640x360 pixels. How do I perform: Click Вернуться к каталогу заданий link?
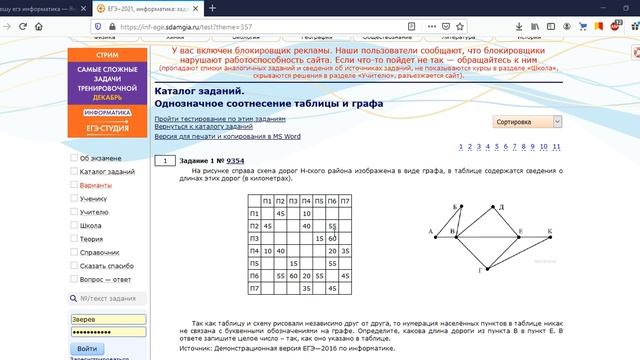(204, 127)
